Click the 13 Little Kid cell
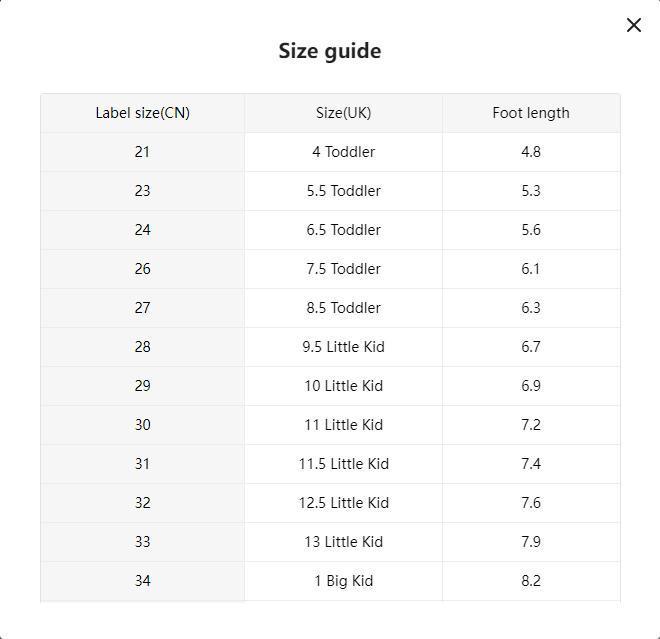This screenshot has height=639, width=660. 343,542
